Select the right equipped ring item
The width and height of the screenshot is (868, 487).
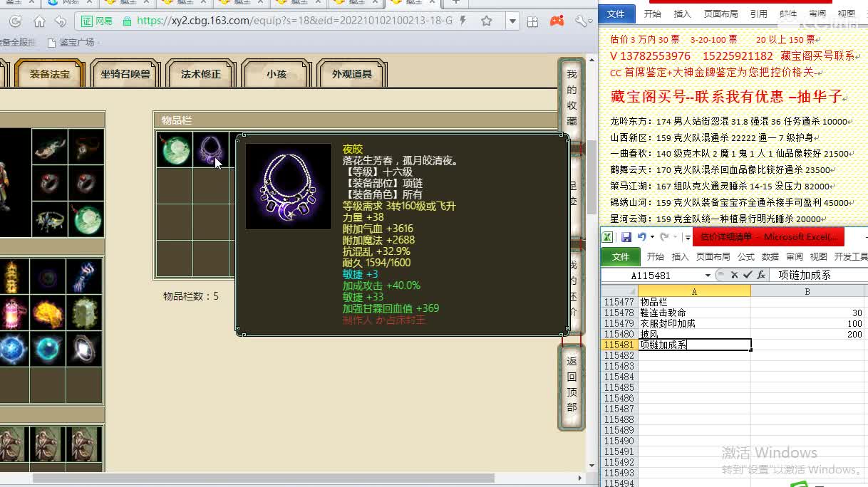[x=86, y=183]
